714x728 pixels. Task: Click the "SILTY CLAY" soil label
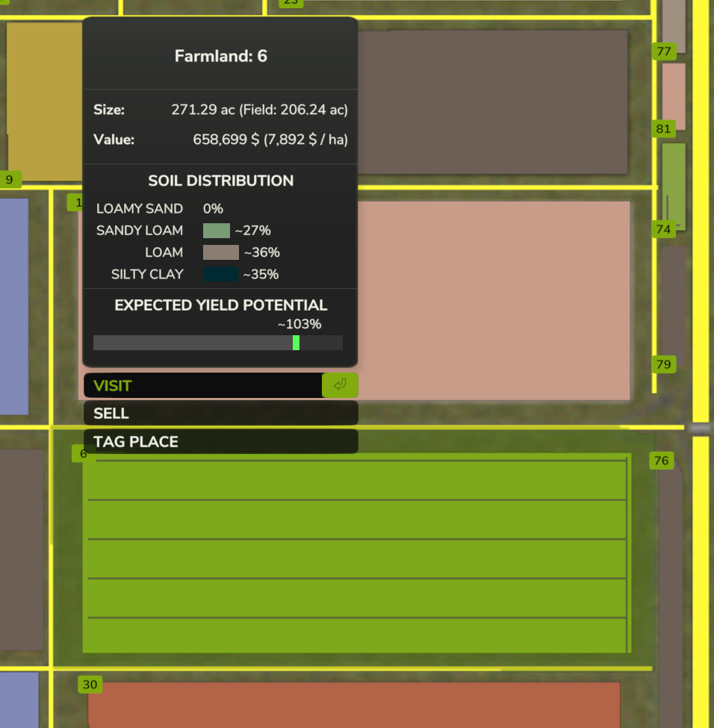147,274
